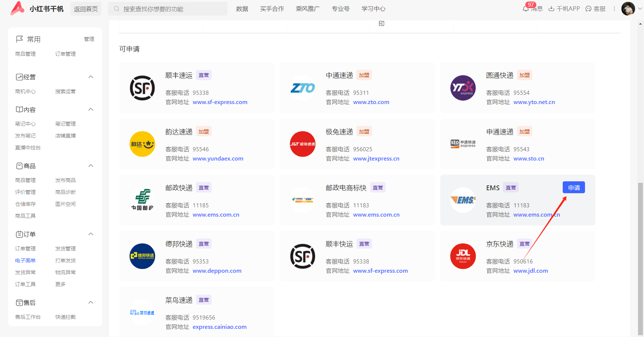Open 更多 in the 订单 section
Screen dimensions: 644x337
(x=60, y=284)
